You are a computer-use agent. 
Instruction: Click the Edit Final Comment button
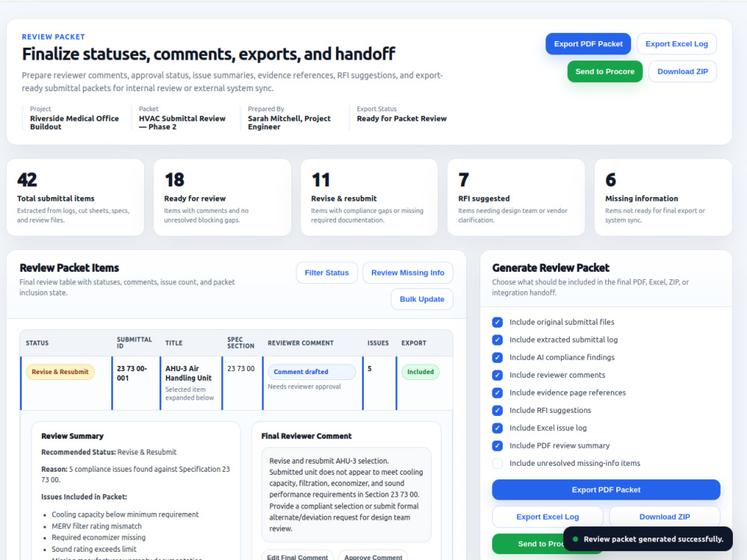pos(297,556)
